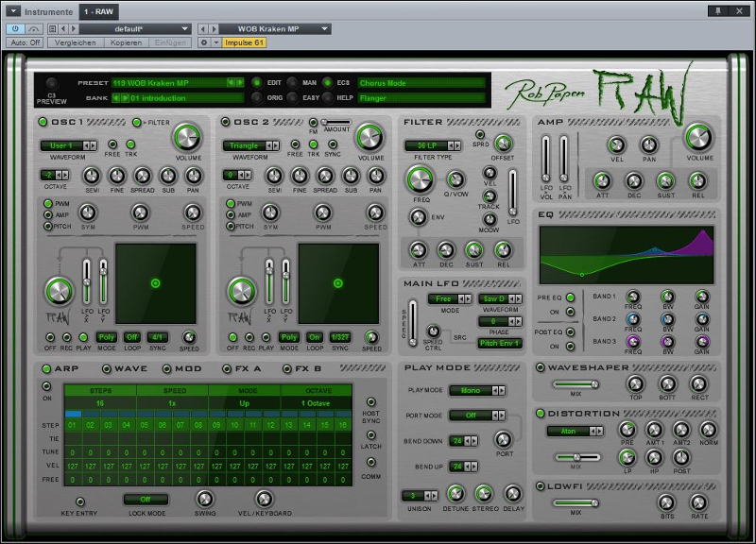Adjust the Main LFO SPEED vertical slider
756x544 pixels.
tap(413, 323)
